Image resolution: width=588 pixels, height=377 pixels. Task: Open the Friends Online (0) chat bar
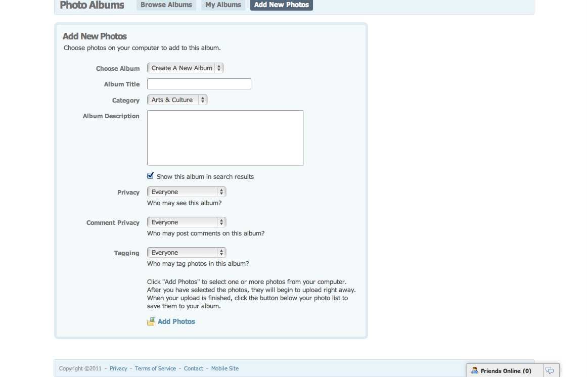click(x=505, y=370)
